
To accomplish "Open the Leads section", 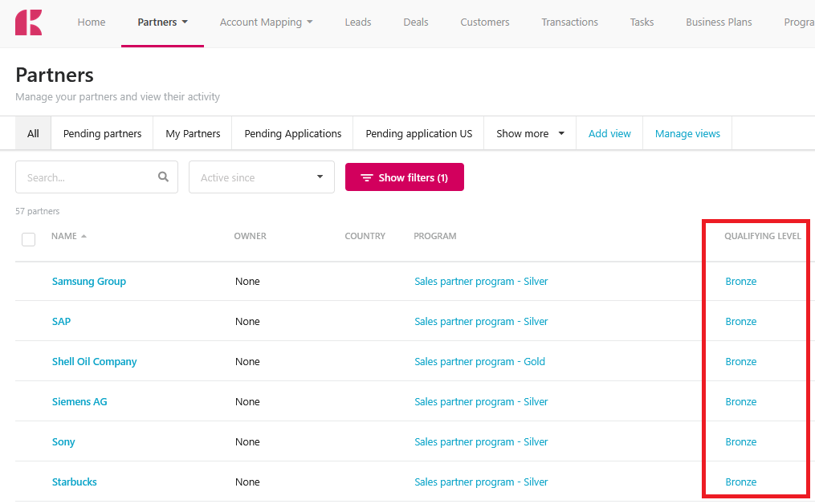I will pyautogui.click(x=358, y=22).
